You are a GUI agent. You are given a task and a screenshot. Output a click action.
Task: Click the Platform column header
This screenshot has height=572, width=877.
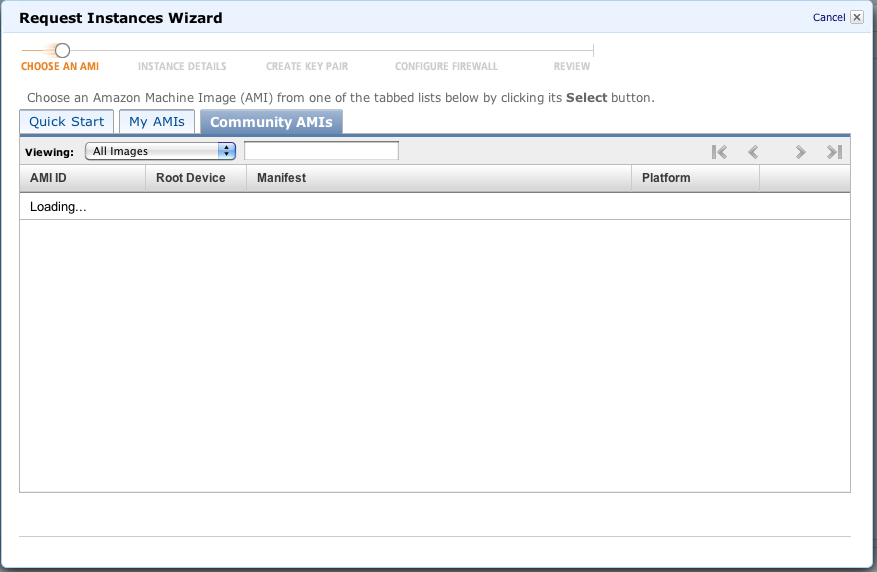tap(666, 178)
